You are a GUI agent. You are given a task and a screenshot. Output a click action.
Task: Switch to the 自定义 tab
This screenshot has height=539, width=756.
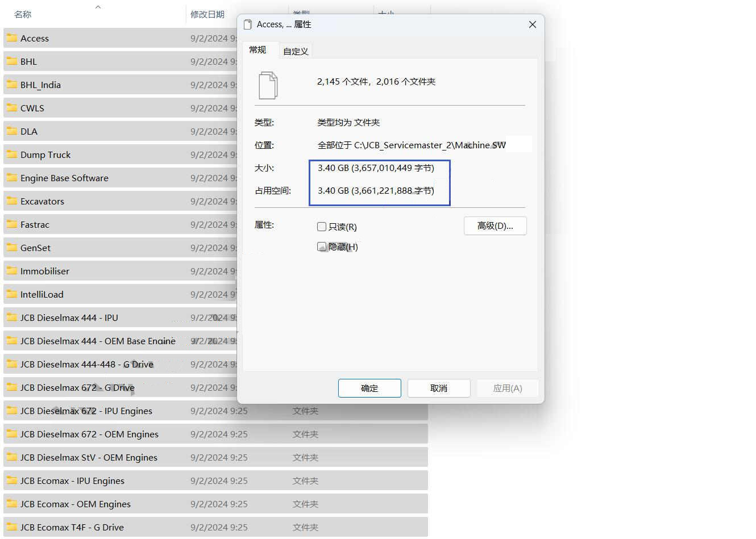[295, 51]
